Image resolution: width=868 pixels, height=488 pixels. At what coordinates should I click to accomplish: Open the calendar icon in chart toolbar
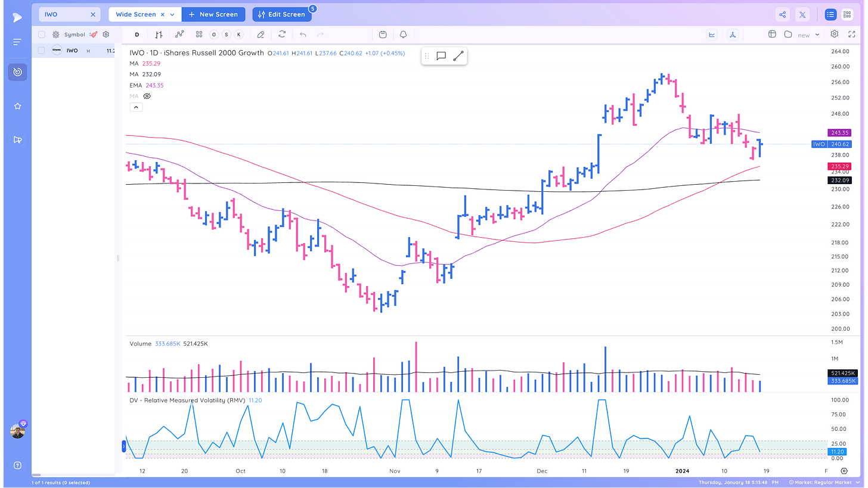click(x=383, y=35)
